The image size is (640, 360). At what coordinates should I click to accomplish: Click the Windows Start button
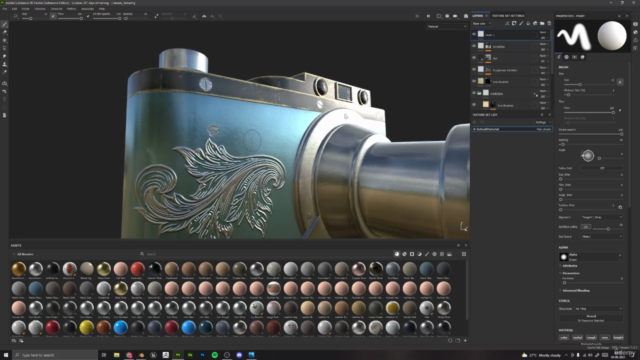(6, 355)
